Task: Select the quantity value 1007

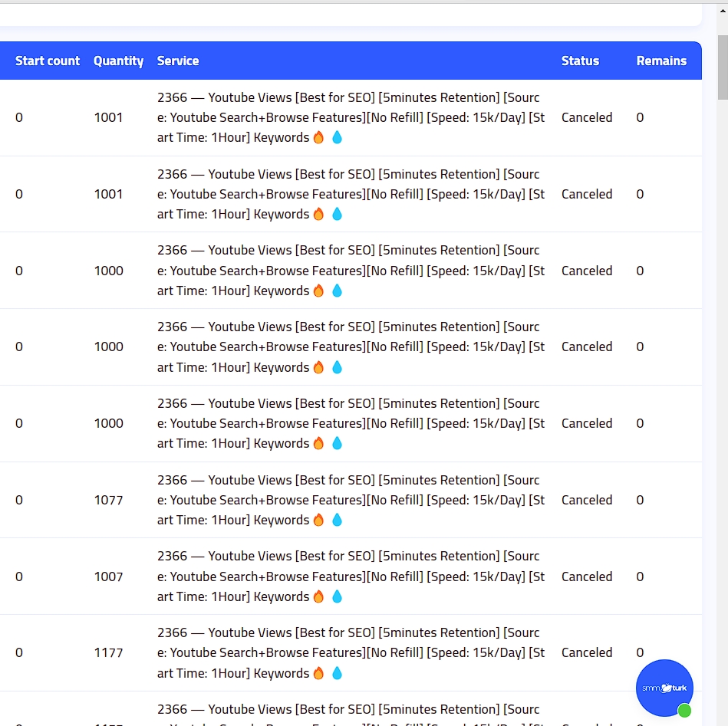Action: click(x=109, y=577)
